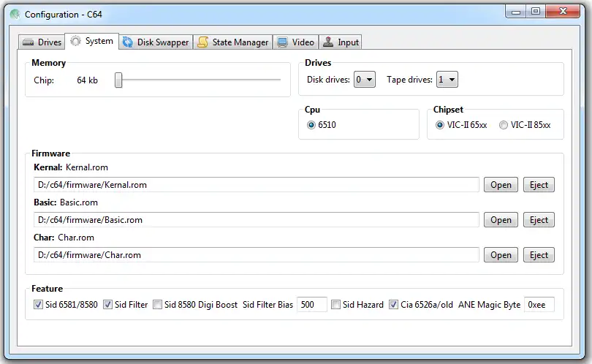Go to the Video tab

(x=295, y=42)
